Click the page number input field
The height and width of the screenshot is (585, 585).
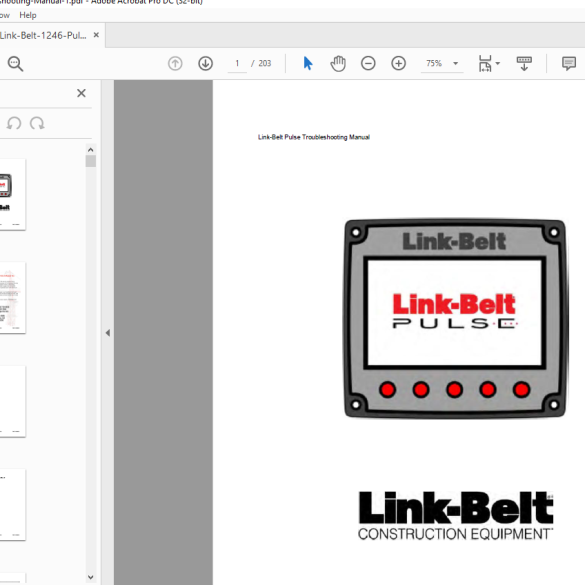237,63
